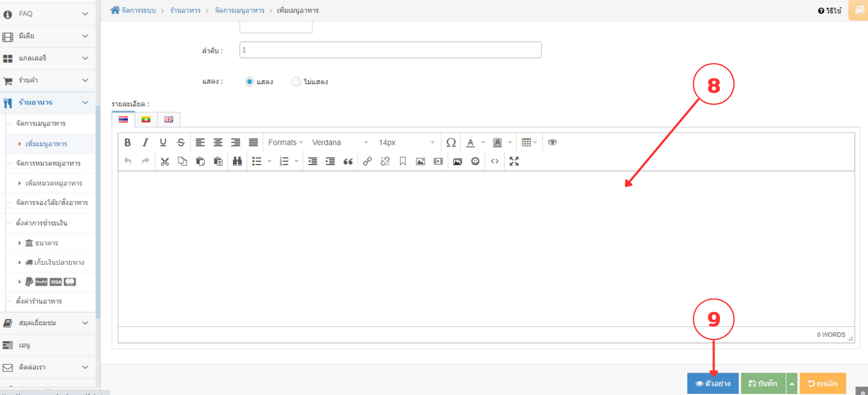Click the บันทึก save button
This screenshot has height=395, width=868.
coord(764,384)
